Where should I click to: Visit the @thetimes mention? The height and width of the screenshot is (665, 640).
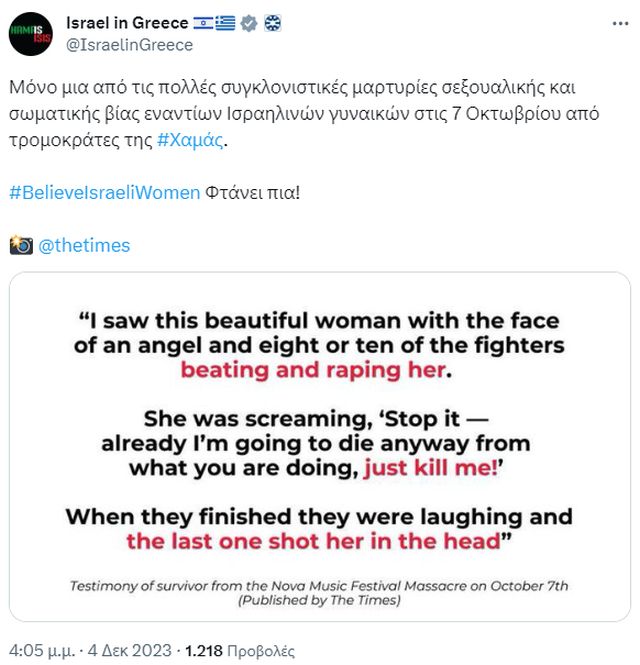[84, 245]
